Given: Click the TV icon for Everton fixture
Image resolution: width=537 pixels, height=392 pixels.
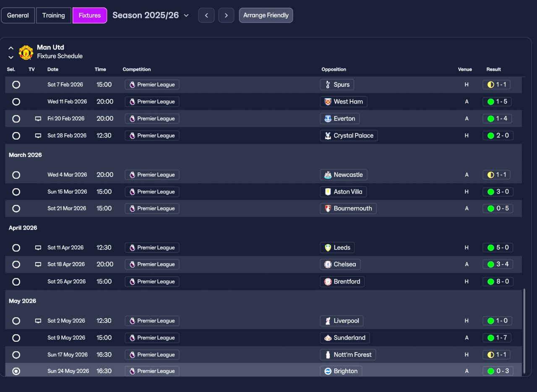Looking at the screenshot, I should [x=38, y=119].
